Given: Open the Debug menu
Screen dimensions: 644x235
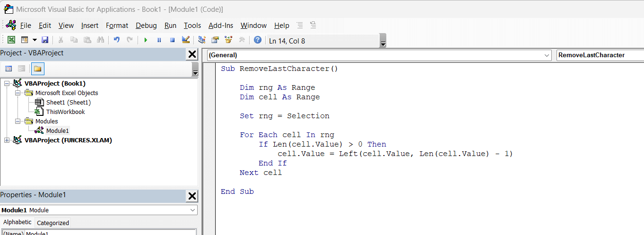Looking at the screenshot, I should click(x=146, y=26).
